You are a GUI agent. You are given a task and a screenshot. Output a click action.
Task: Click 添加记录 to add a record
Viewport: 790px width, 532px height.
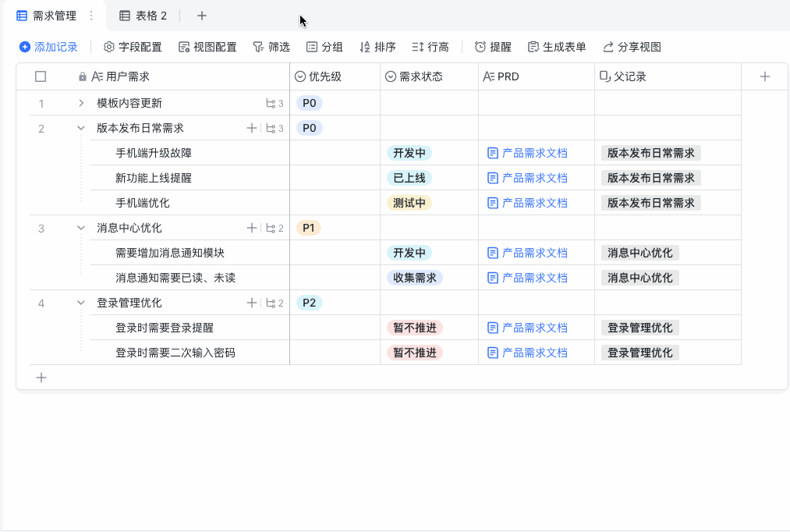48,47
